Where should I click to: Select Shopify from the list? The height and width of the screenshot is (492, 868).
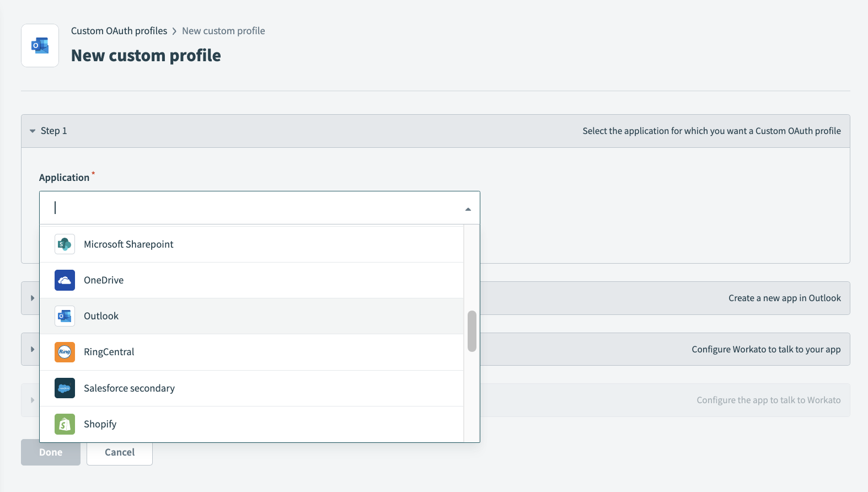tap(251, 424)
